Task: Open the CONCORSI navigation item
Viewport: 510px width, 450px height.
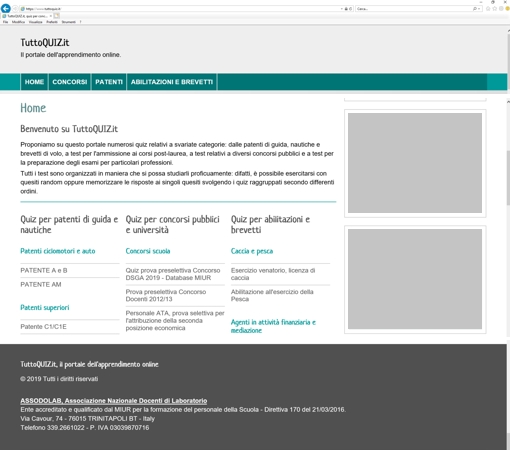Action: pos(70,82)
